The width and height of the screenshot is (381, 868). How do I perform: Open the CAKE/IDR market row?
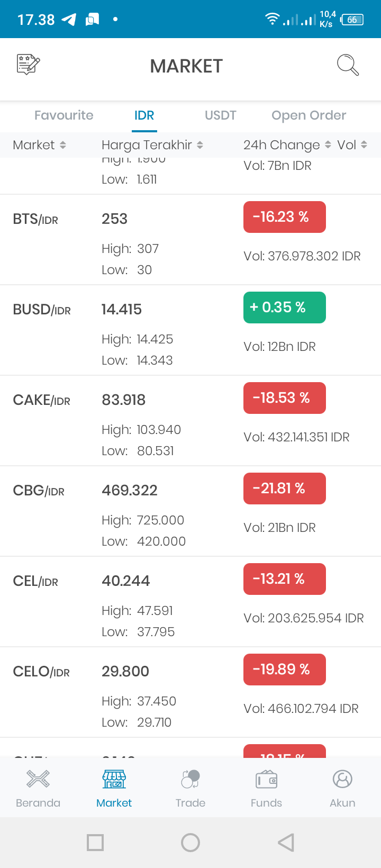[x=190, y=421]
